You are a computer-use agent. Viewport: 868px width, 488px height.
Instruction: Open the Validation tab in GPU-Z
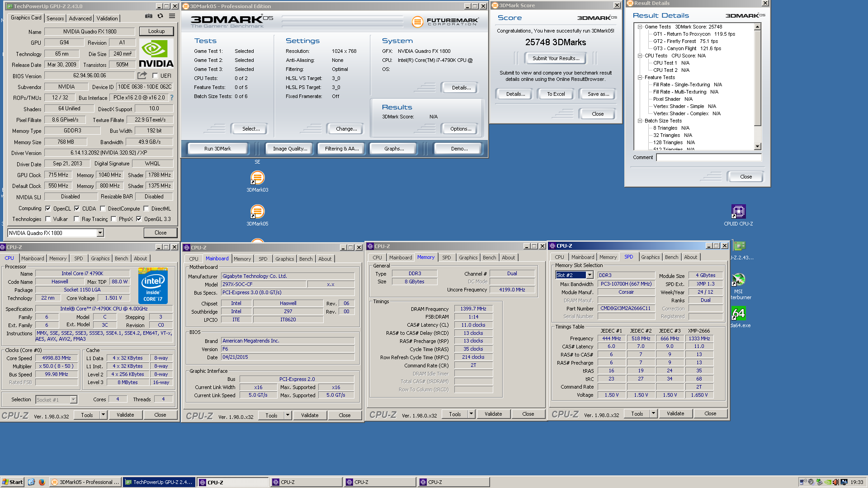(x=107, y=19)
